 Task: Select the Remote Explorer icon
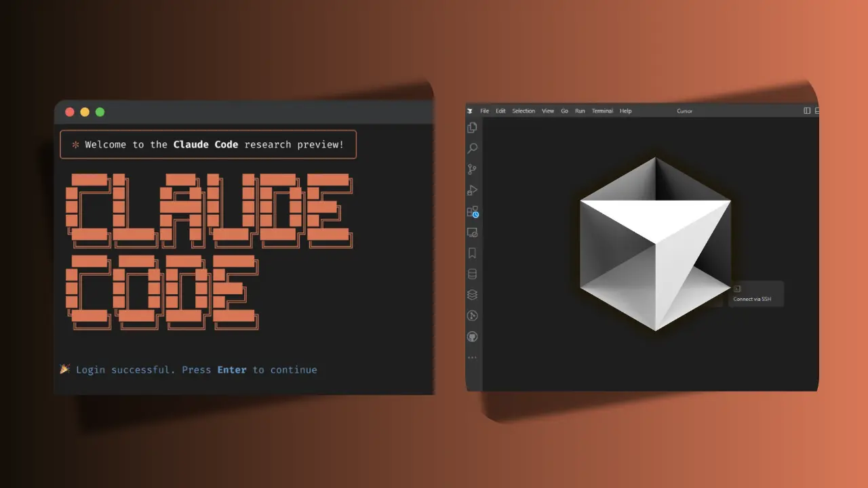click(473, 232)
